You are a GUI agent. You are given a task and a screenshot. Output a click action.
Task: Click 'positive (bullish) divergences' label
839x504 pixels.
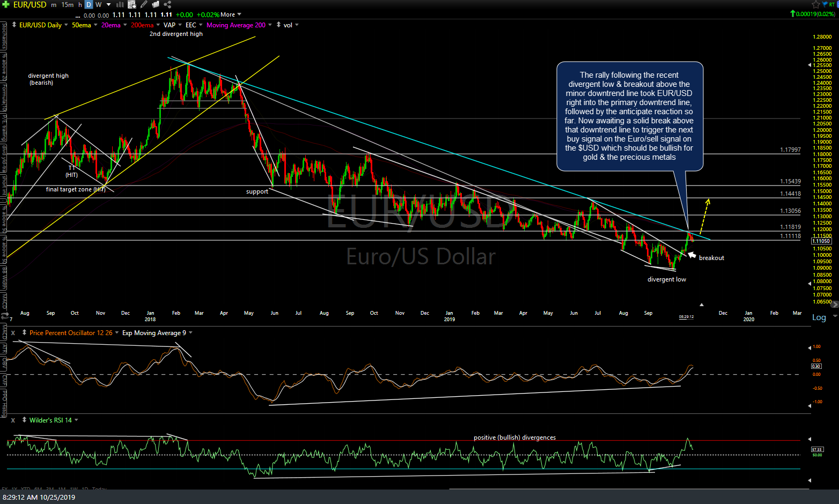click(515, 438)
